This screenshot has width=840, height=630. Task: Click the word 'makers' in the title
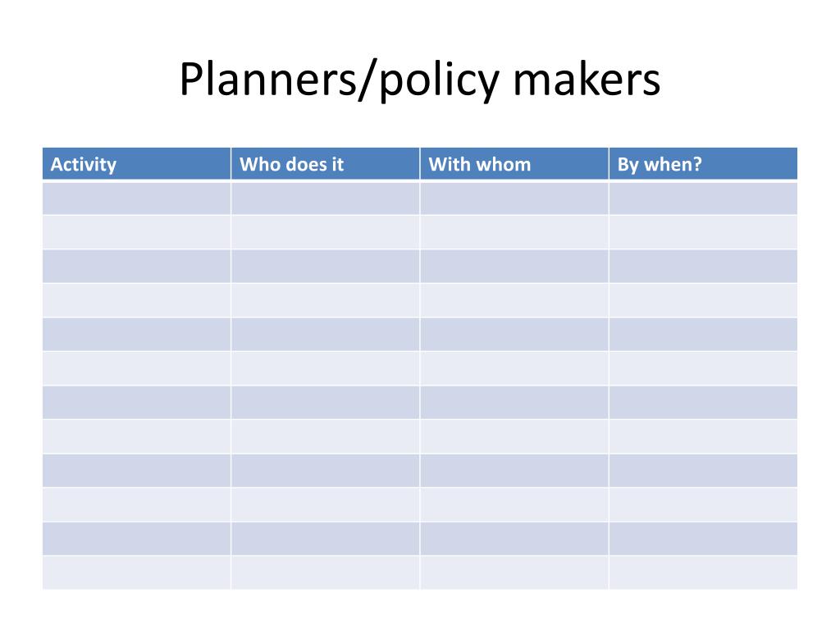587,79
